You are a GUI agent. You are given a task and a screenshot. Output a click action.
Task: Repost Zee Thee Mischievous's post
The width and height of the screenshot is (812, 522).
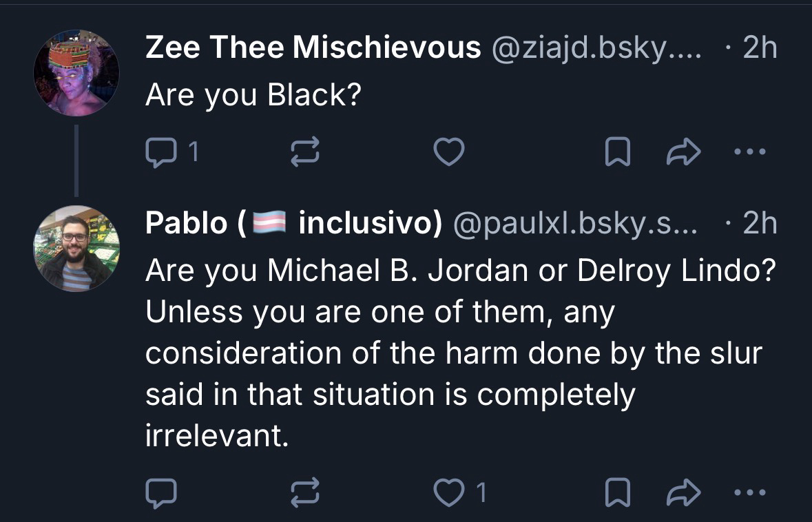tap(306, 153)
